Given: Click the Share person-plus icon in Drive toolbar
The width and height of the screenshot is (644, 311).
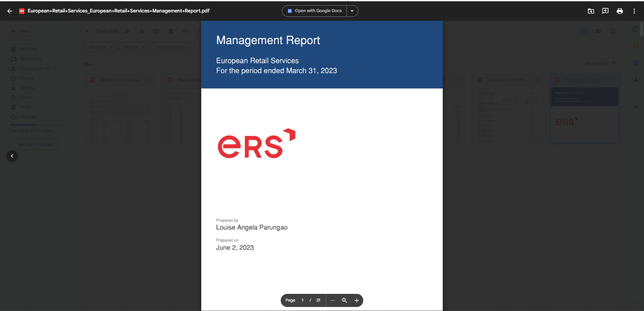Looking at the screenshot, I should (x=127, y=31).
